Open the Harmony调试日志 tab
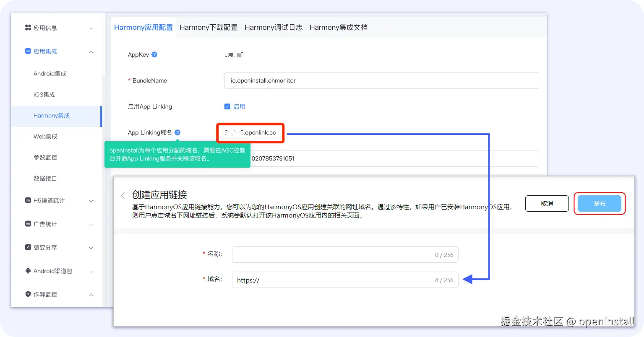 coord(274,27)
